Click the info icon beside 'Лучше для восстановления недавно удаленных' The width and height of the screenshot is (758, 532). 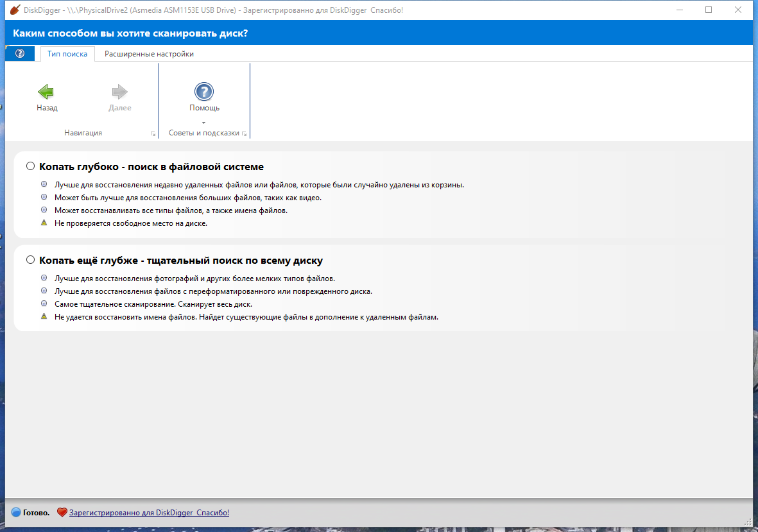click(44, 184)
